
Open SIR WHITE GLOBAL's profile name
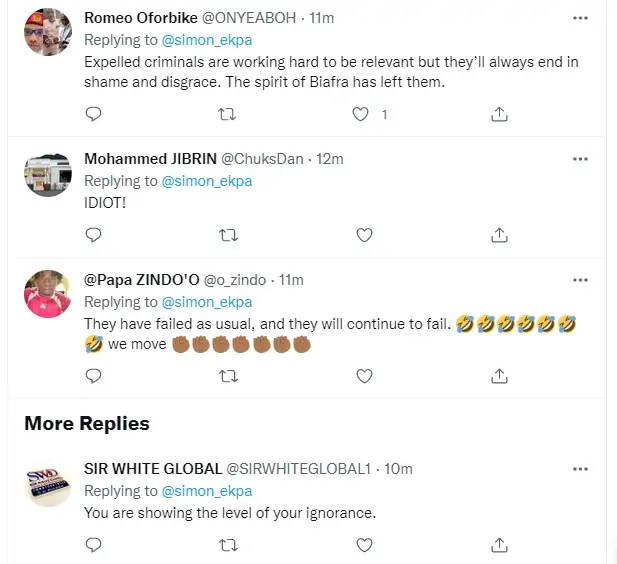click(152, 469)
